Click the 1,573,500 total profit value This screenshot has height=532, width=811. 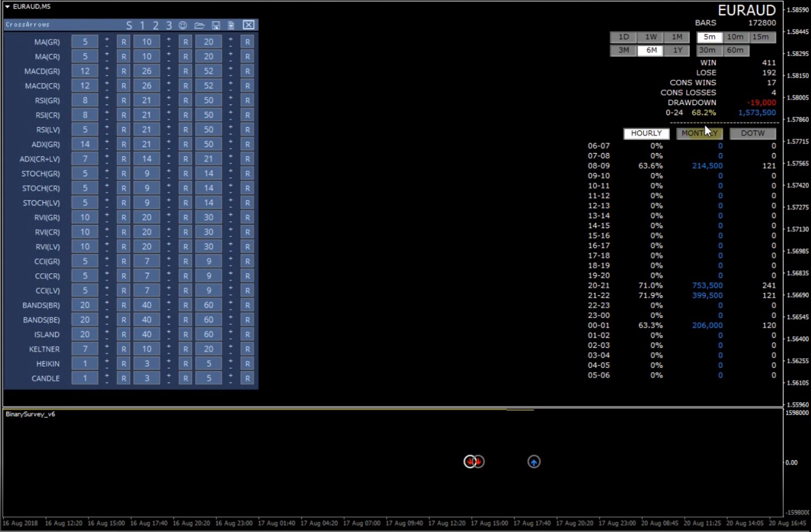[757, 113]
